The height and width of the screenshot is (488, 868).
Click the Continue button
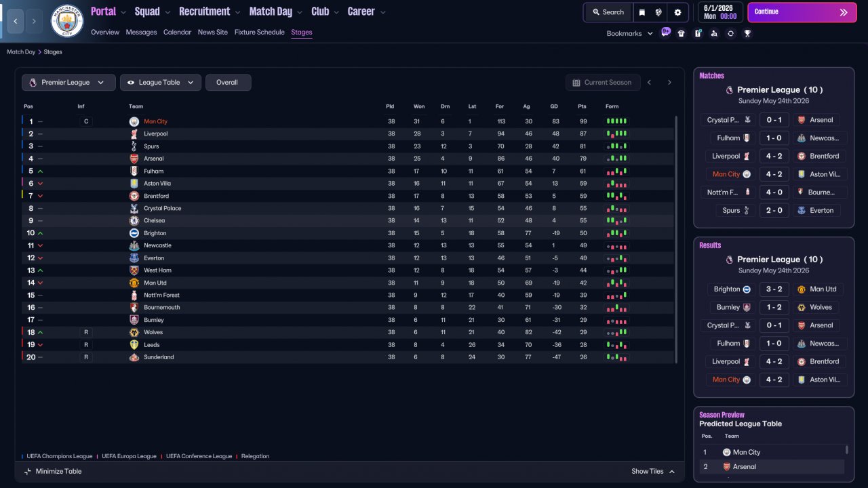pyautogui.click(x=802, y=12)
